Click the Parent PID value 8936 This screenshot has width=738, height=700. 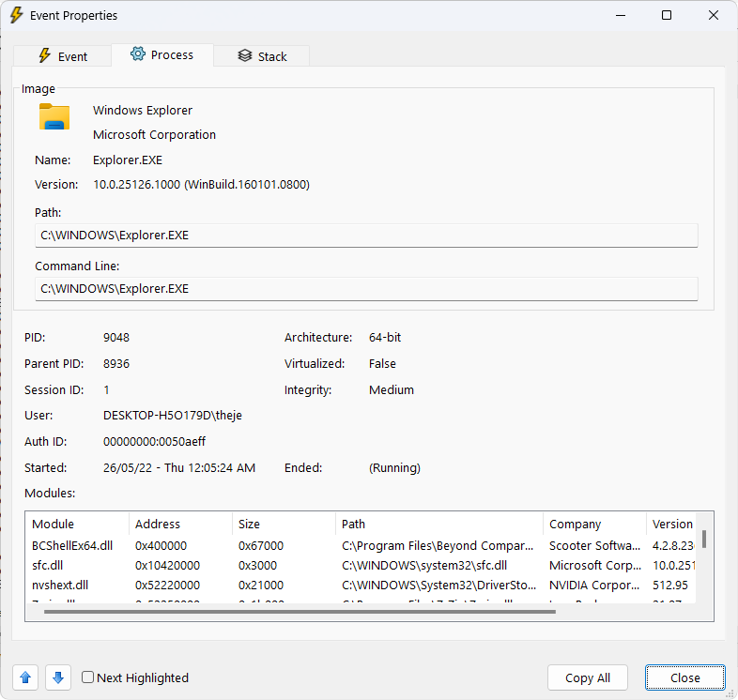point(116,364)
